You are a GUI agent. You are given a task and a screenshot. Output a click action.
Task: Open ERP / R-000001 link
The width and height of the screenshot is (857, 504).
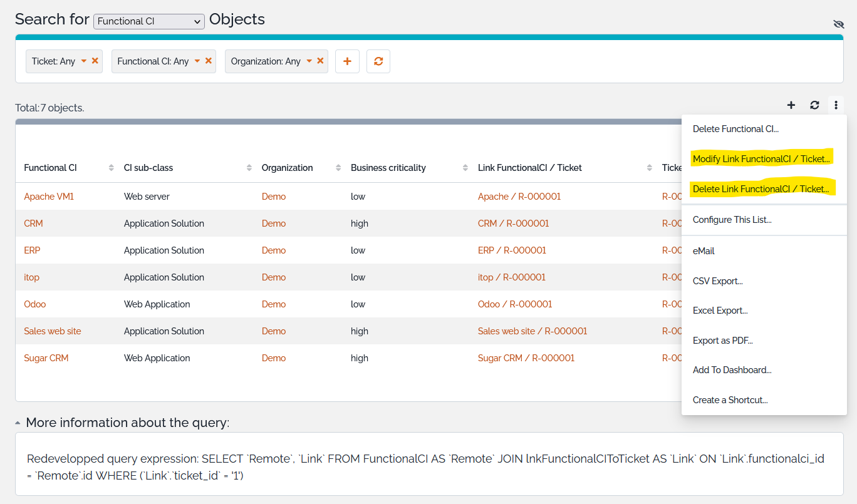click(512, 250)
